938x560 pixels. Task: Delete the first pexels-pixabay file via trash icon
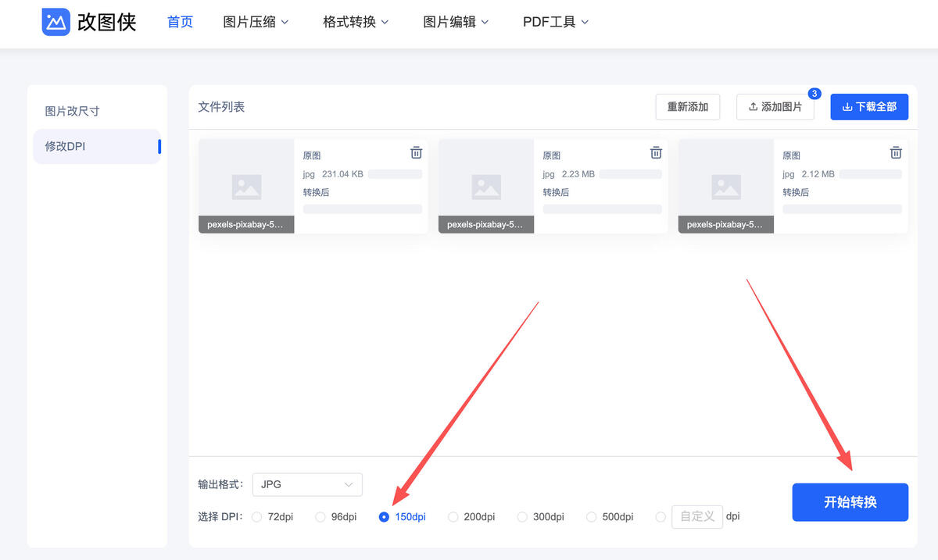[416, 153]
